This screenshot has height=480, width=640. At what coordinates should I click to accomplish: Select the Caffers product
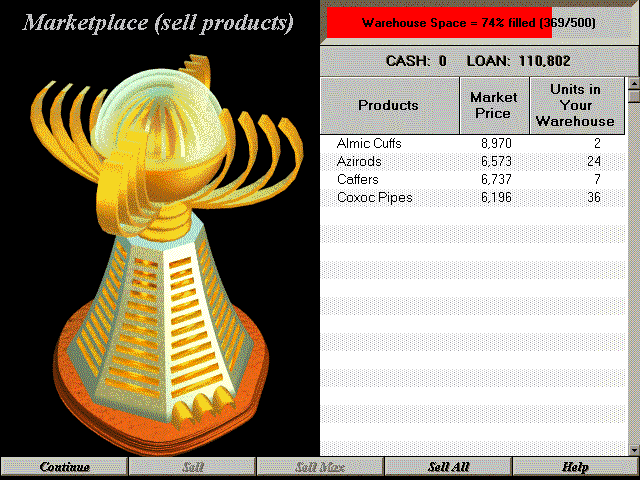coord(358,180)
